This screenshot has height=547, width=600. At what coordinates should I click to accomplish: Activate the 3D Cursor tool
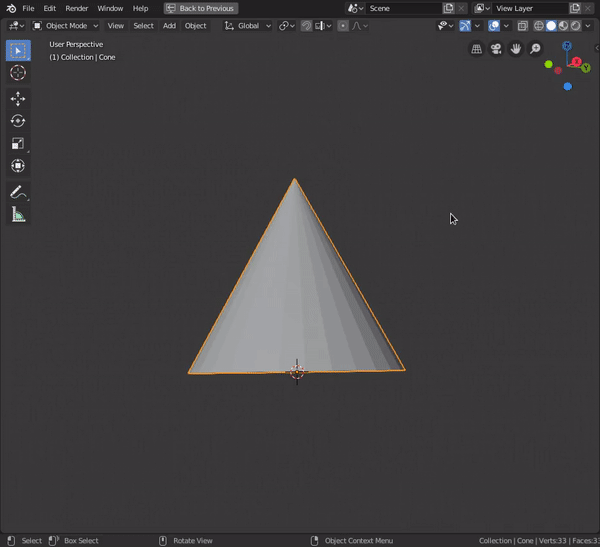(x=18, y=73)
